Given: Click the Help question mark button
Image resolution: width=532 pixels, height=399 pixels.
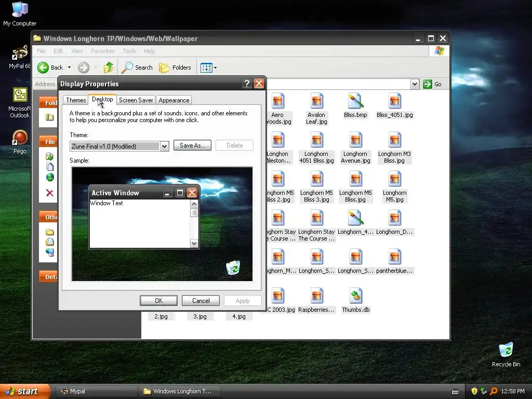Looking at the screenshot, I should (x=247, y=84).
